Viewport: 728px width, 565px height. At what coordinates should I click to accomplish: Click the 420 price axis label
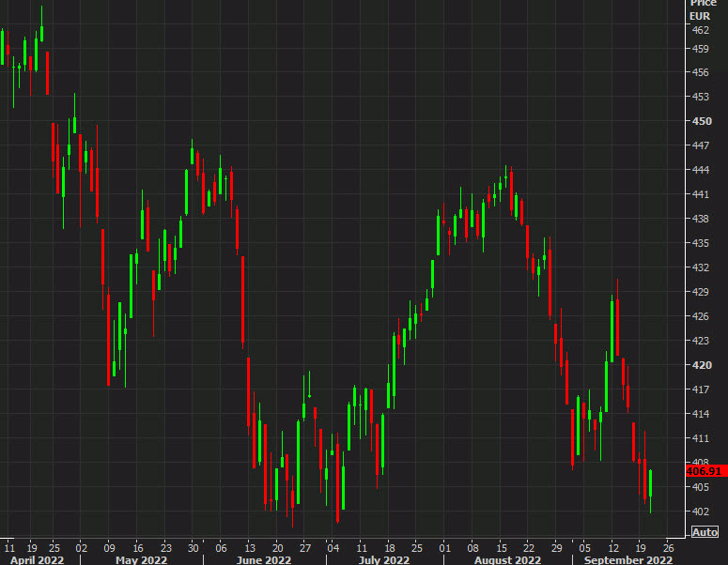(702, 365)
